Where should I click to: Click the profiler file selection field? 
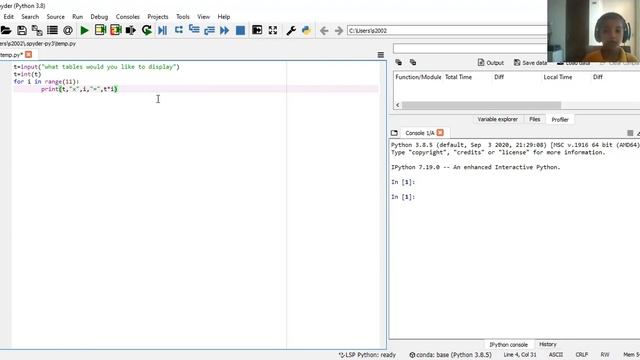tap(470, 49)
